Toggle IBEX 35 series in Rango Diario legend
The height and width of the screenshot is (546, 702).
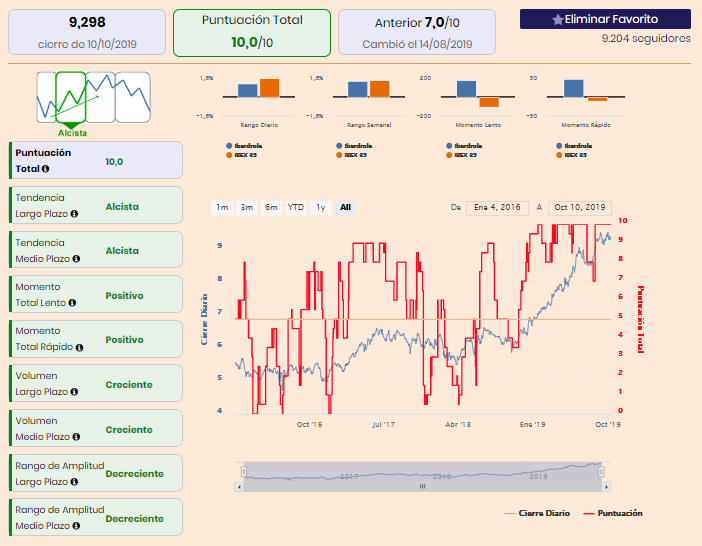tap(242, 155)
